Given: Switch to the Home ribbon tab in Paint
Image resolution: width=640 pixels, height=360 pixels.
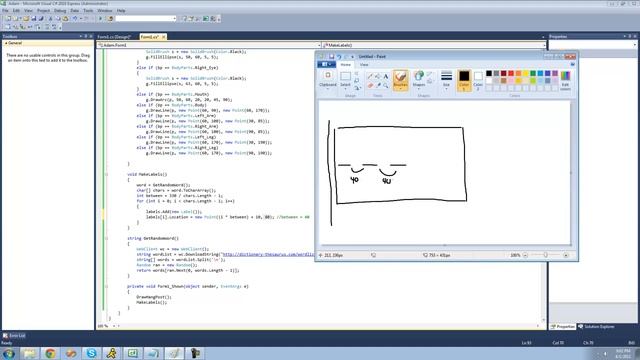Looking at the screenshot, I should coord(346,64).
